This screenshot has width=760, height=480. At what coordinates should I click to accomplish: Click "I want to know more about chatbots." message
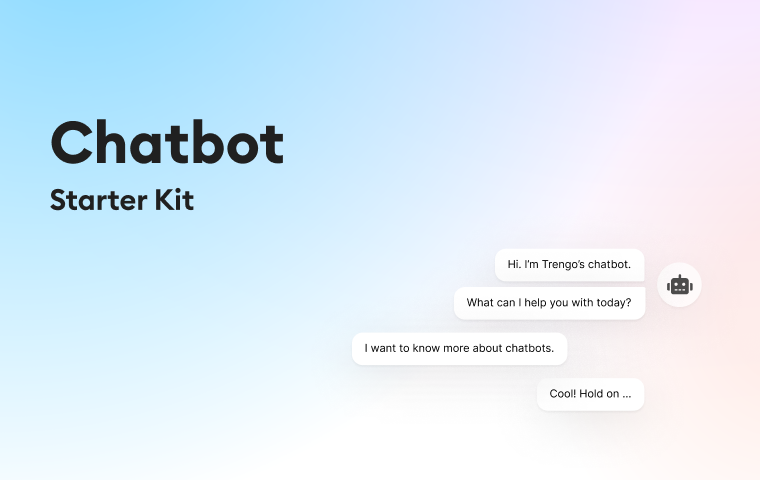459,349
